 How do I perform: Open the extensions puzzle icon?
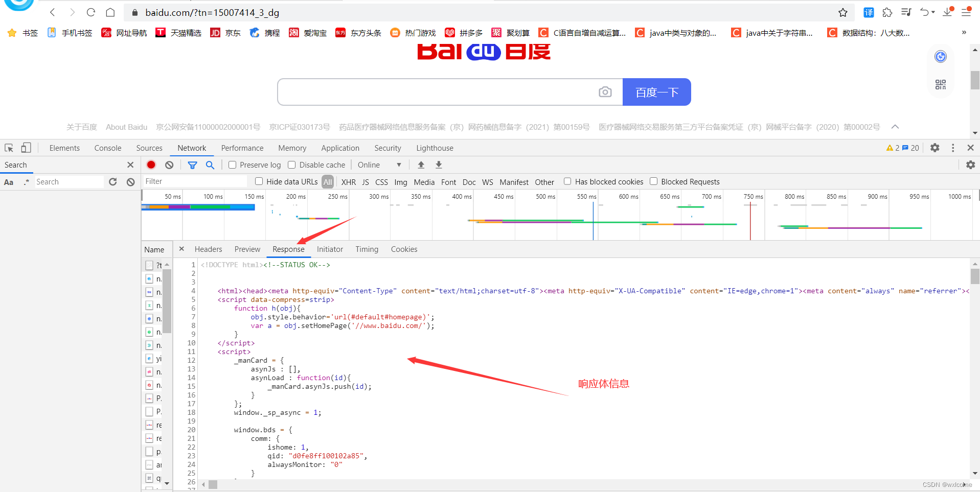(x=887, y=12)
